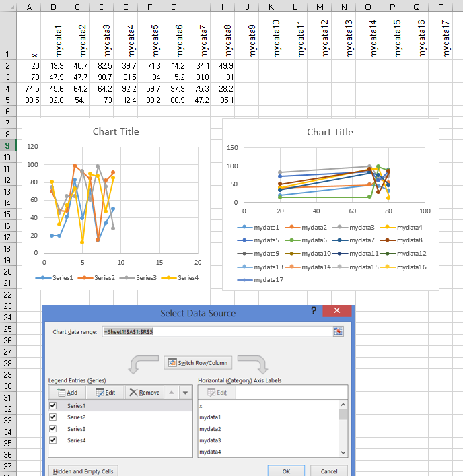Uncheck the Series2 checkbox
463x476 pixels.
52,417
